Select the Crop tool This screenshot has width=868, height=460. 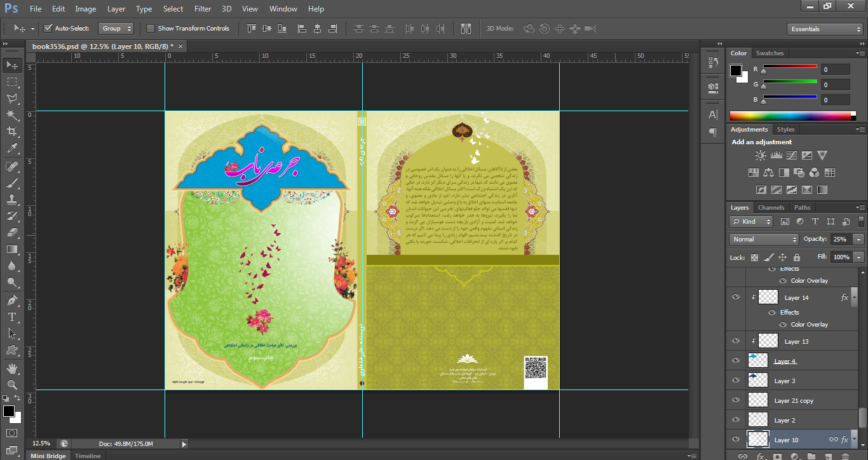click(11, 132)
